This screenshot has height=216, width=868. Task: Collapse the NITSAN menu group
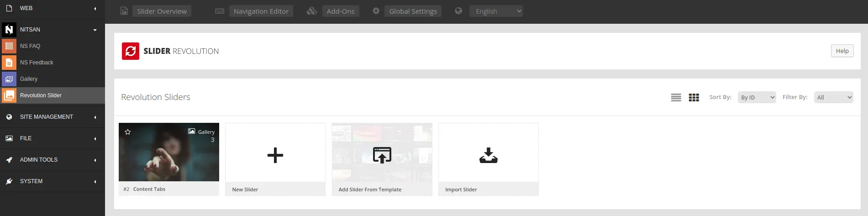(95, 30)
